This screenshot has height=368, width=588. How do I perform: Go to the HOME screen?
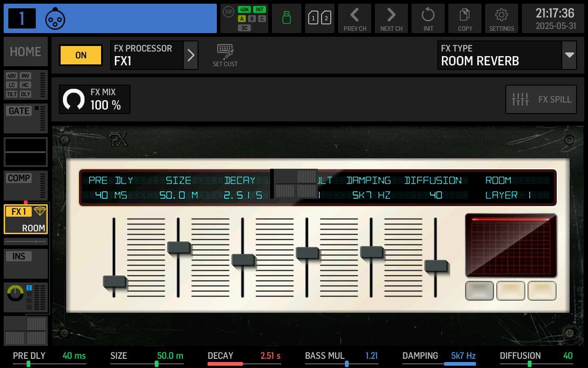(25, 52)
